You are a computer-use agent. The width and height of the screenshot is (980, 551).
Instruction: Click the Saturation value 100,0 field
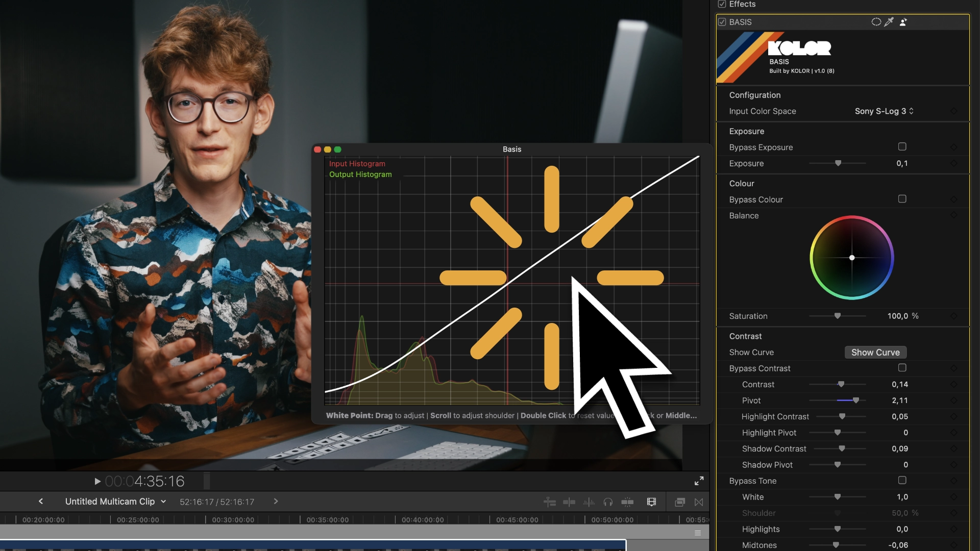(897, 316)
